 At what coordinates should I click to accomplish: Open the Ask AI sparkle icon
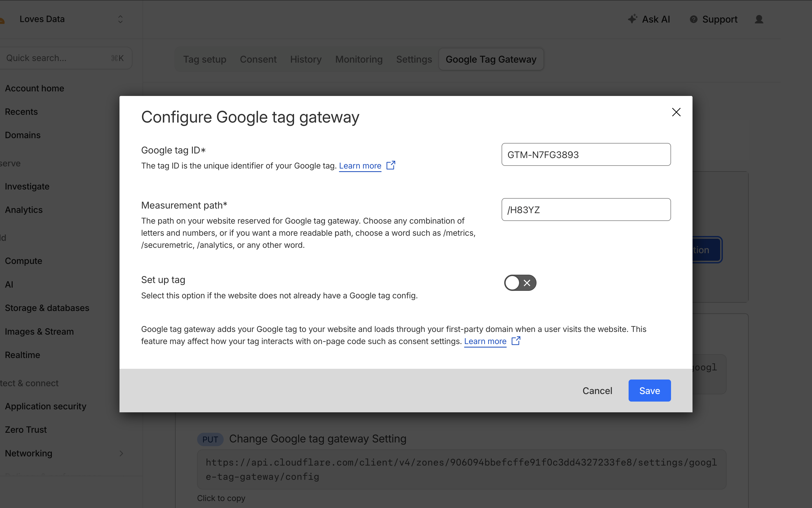coord(632,19)
